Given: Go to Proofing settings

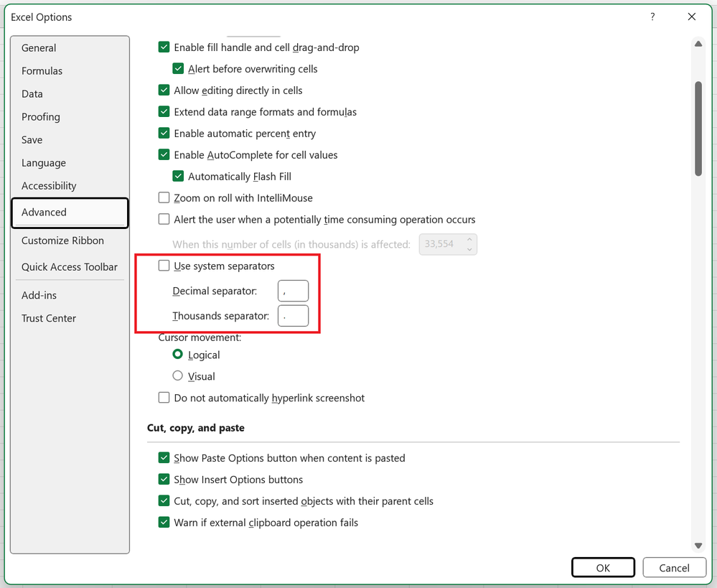Looking at the screenshot, I should (x=70, y=117).
